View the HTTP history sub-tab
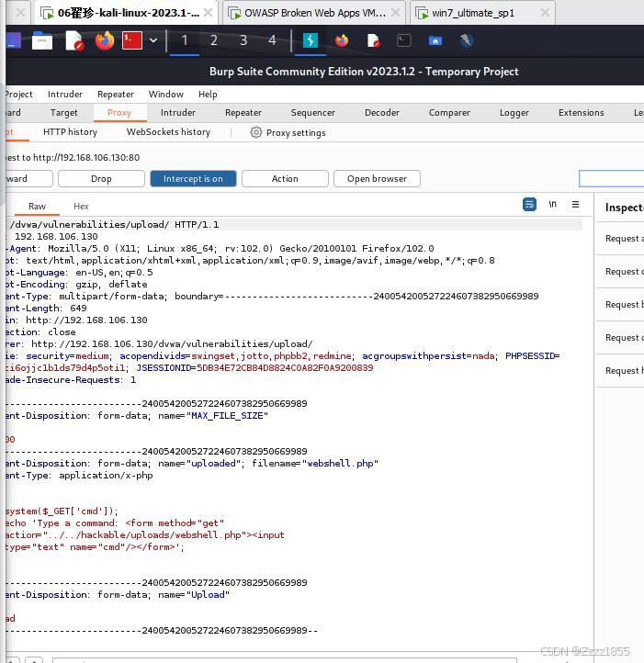The height and width of the screenshot is (663, 644). pos(70,132)
